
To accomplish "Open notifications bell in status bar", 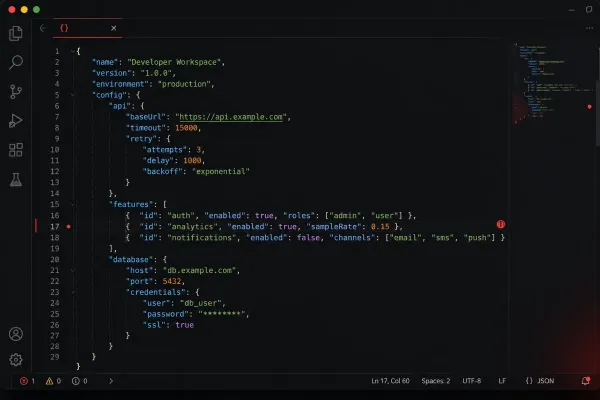I will pyautogui.click(x=585, y=381).
